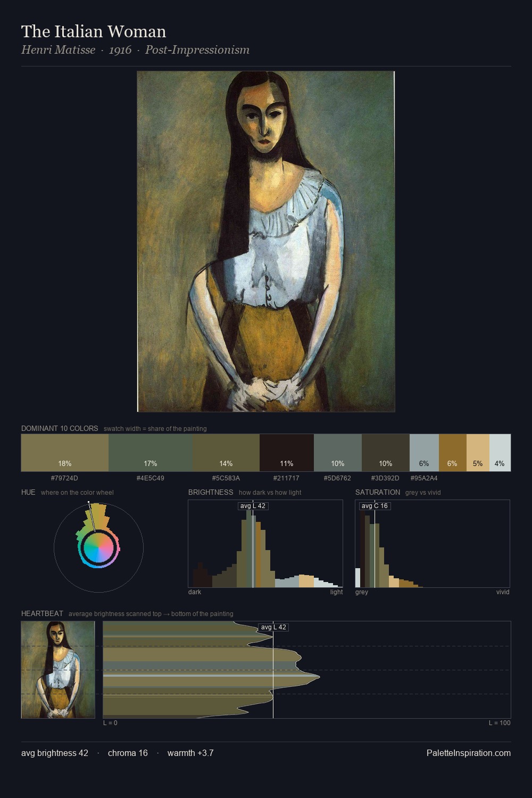Click the 4% pale grey swatch

(x=500, y=453)
